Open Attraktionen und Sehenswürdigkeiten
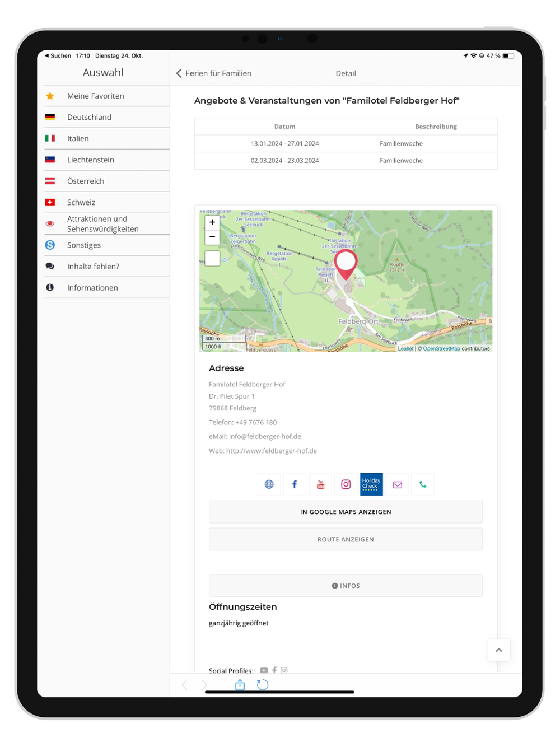 coord(107,224)
